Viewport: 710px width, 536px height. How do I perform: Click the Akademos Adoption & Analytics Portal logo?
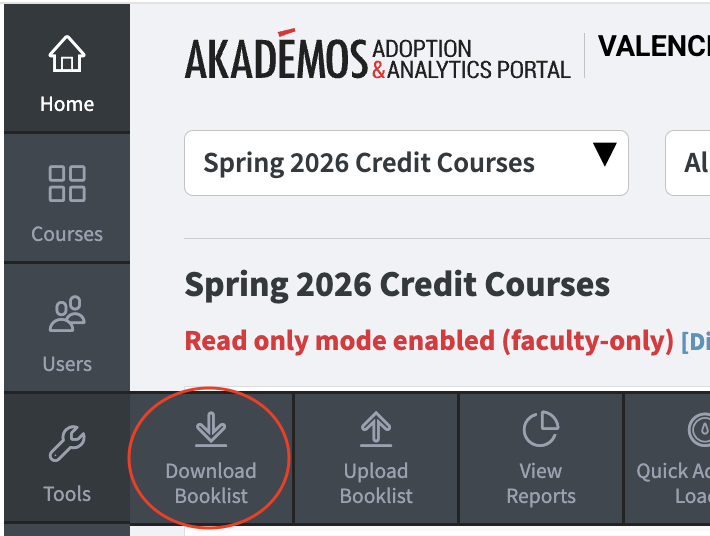point(377,59)
